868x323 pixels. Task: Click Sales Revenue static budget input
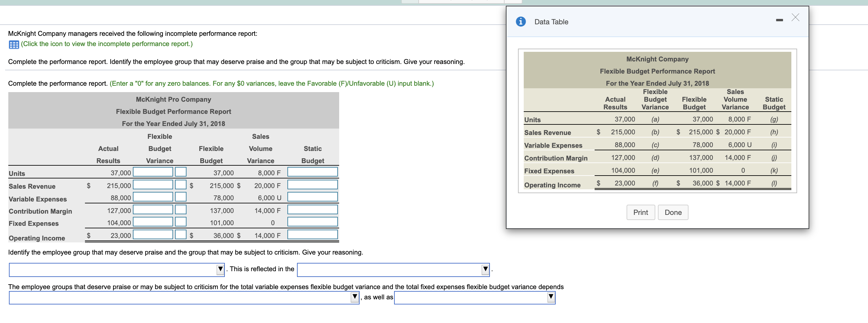pyautogui.click(x=312, y=185)
